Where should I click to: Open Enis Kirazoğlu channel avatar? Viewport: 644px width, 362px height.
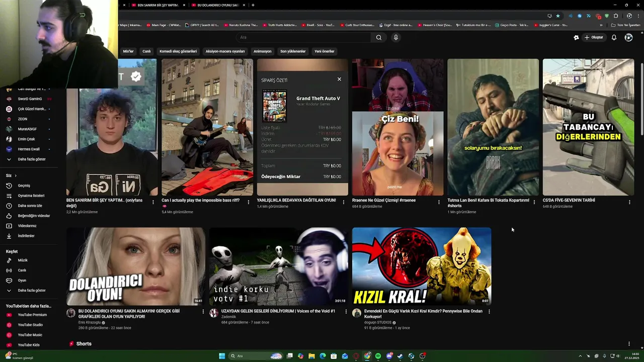click(x=71, y=313)
